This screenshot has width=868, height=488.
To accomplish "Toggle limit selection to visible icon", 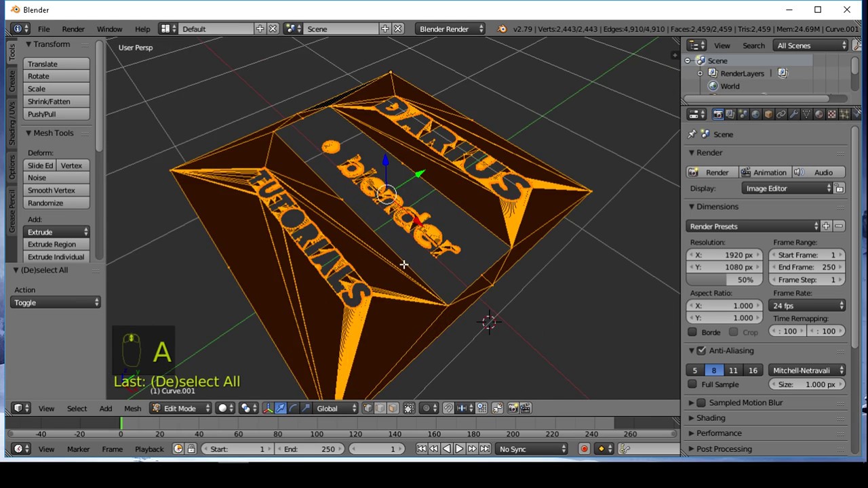I will (x=409, y=408).
